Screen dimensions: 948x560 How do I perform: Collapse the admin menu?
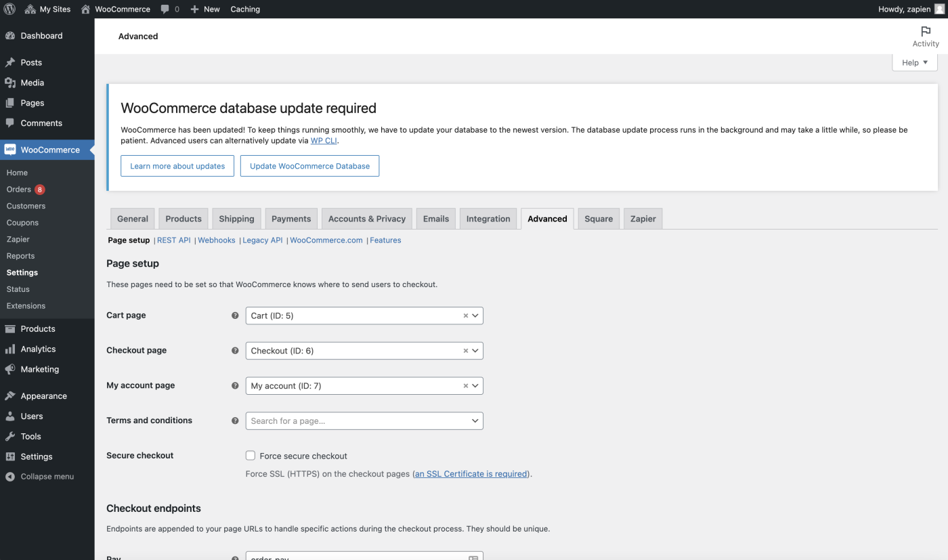40,477
